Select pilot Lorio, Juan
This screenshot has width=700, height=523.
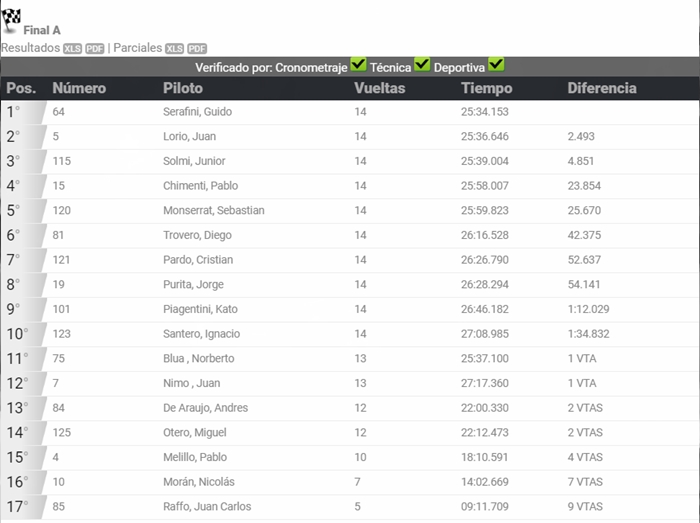189,136
